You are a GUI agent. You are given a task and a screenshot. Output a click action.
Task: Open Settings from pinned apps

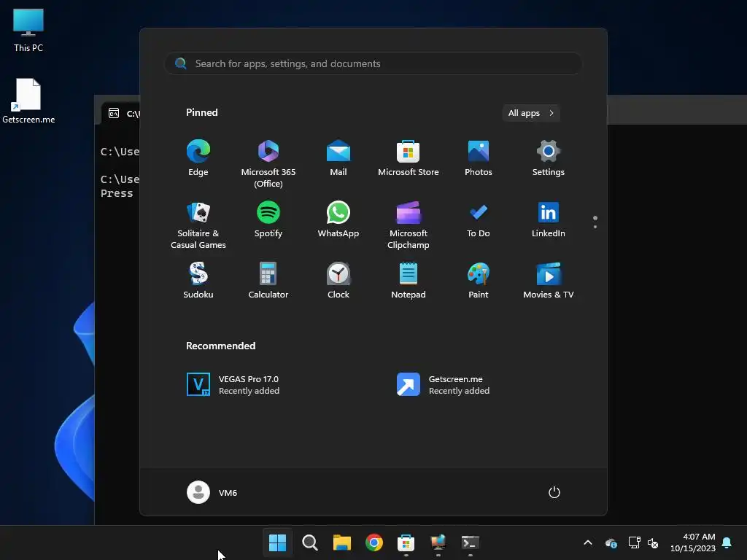549,158
